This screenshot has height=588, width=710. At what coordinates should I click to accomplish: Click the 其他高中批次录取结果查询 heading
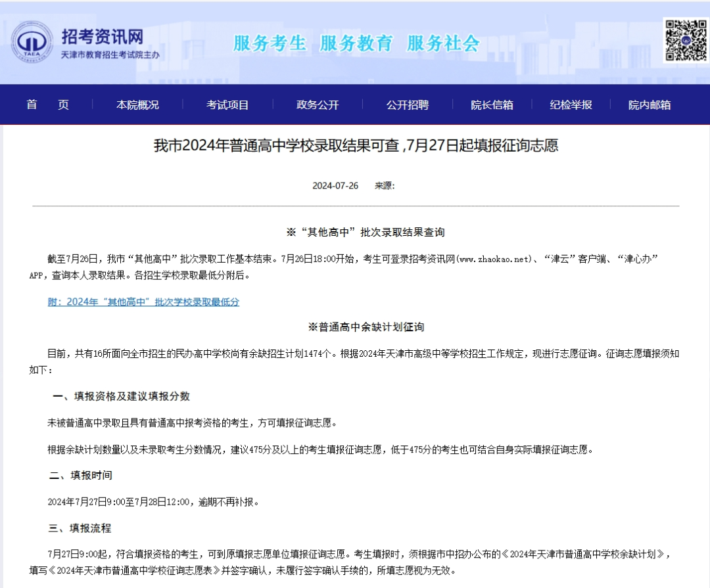pyautogui.click(x=355, y=231)
